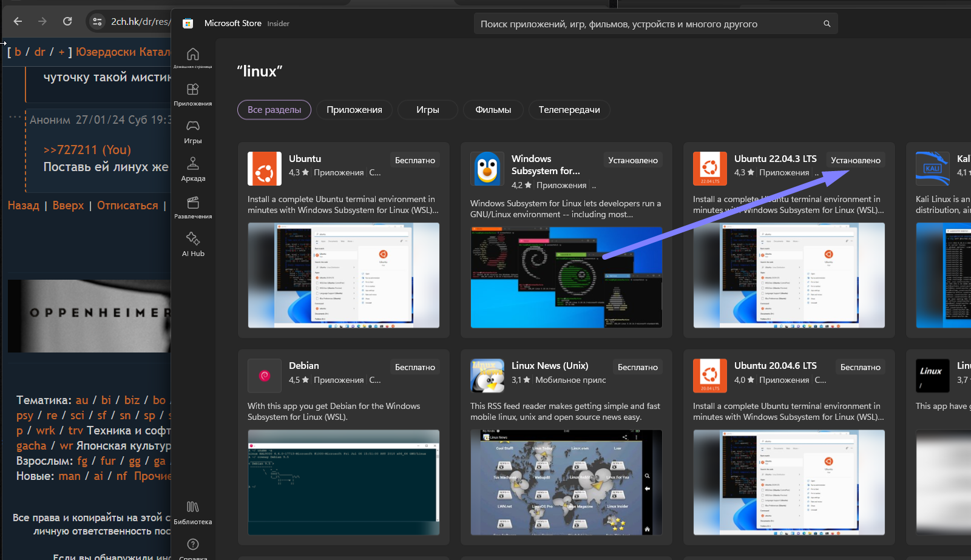
Task: Open the Home page sidebar icon
Action: pyautogui.click(x=192, y=55)
